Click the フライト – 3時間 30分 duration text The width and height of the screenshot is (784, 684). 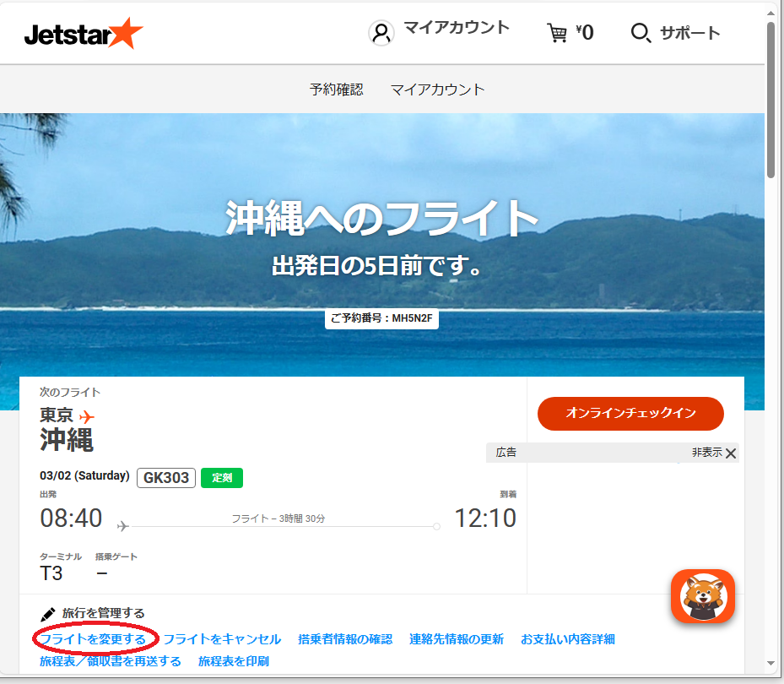coord(278,518)
